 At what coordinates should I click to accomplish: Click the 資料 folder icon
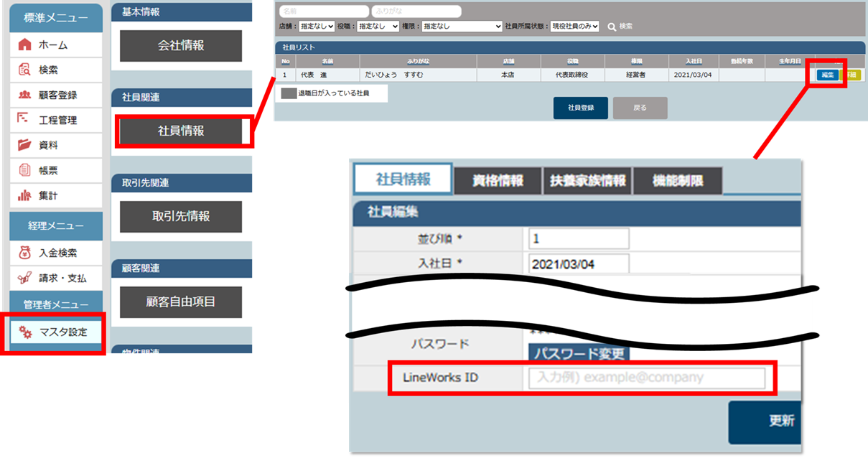point(24,145)
